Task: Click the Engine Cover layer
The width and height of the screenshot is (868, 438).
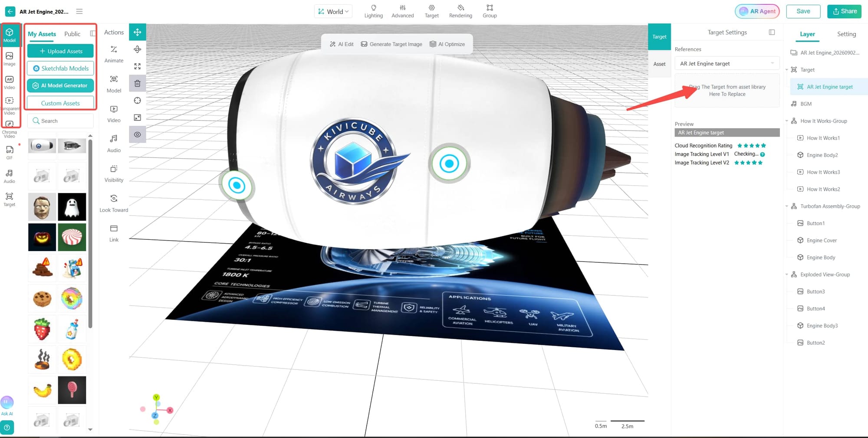Action: [822, 240]
